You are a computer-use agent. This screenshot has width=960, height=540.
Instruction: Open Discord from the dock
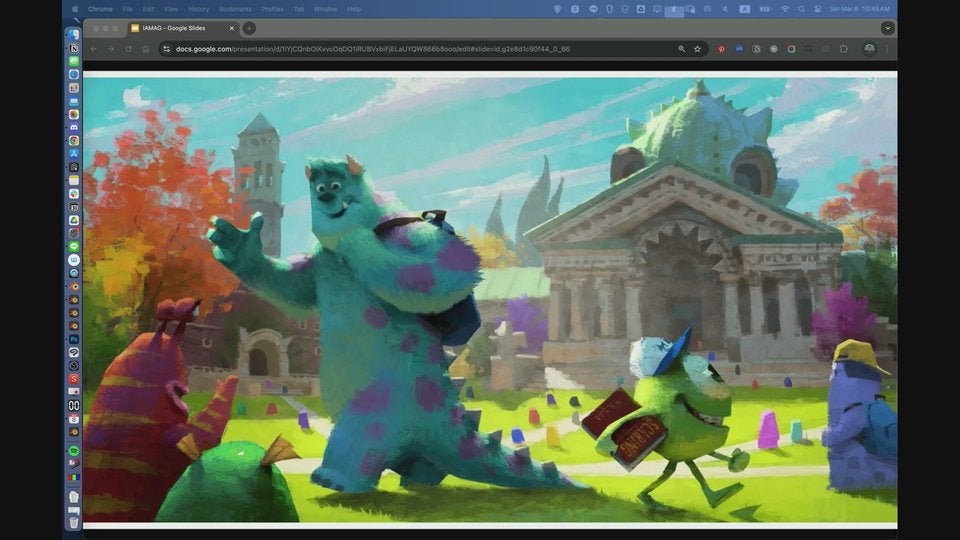pyautogui.click(x=73, y=127)
